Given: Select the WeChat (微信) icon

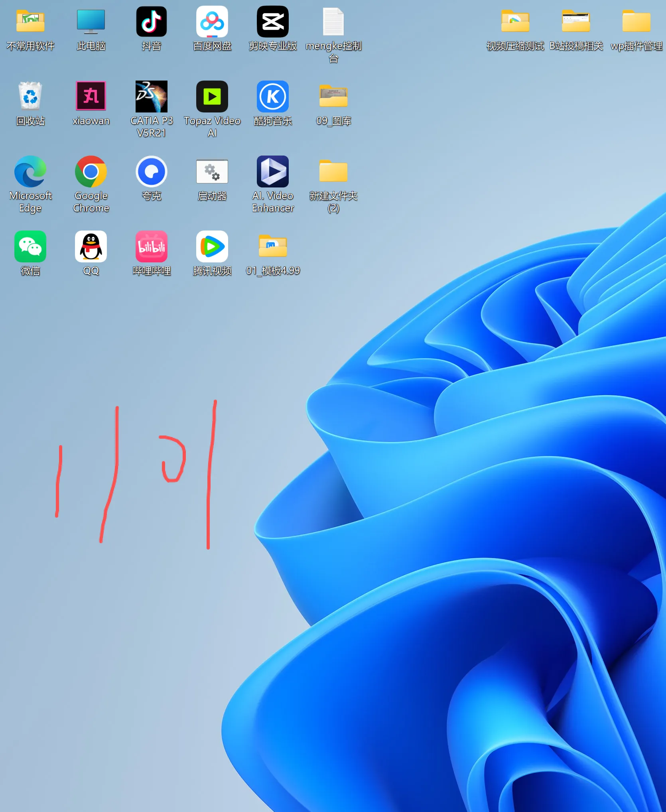Looking at the screenshot, I should click(30, 246).
